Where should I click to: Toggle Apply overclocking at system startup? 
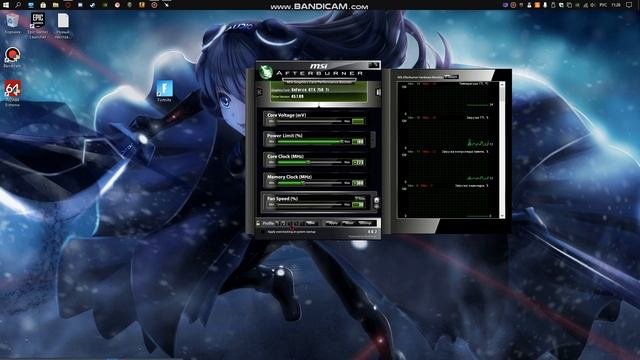262,232
